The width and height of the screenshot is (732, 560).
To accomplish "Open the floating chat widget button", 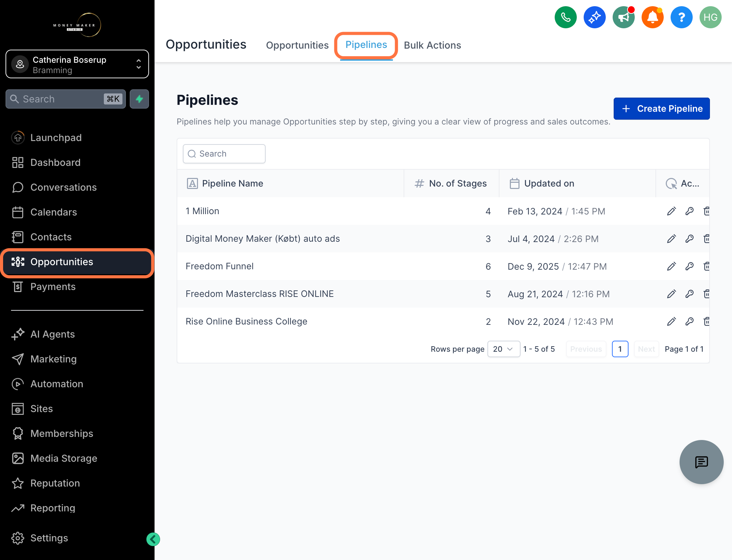I will click(701, 462).
